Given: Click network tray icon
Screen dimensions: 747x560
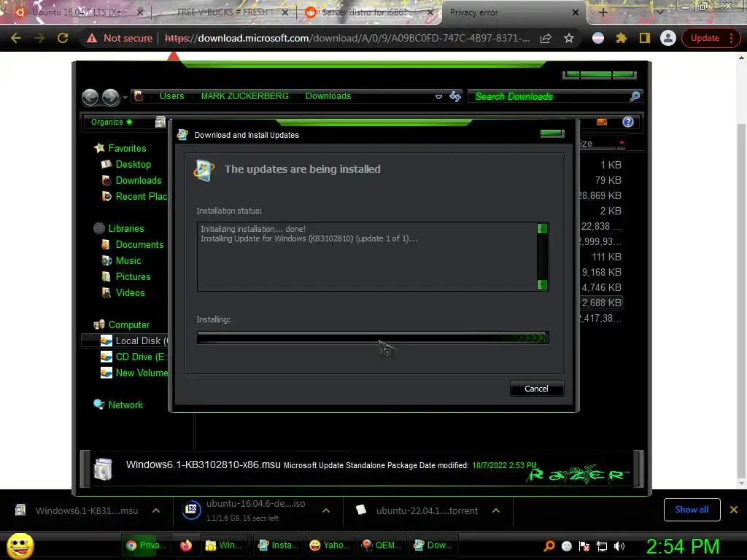Looking at the screenshot, I should (602, 546).
